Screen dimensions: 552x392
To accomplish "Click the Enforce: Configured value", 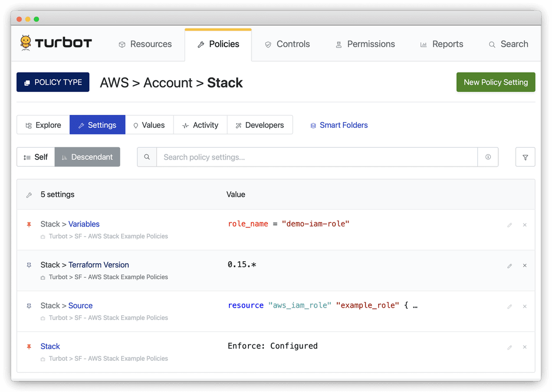I will (x=272, y=346).
